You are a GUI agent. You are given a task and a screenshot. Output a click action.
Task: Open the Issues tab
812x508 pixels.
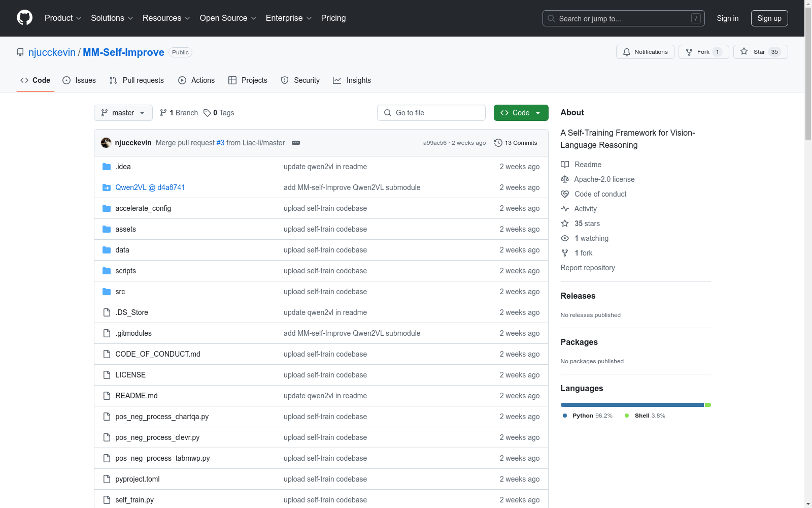(x=79, y=80)
